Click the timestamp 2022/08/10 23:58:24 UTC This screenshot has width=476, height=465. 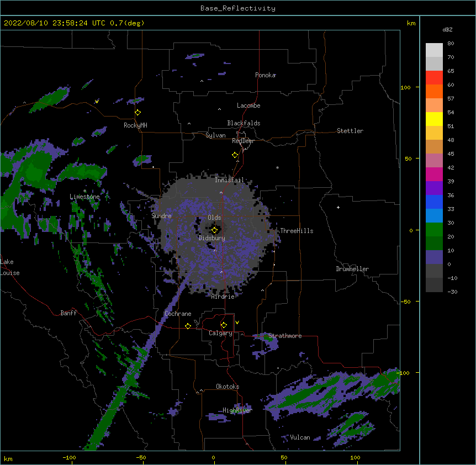tap(54, 23)
